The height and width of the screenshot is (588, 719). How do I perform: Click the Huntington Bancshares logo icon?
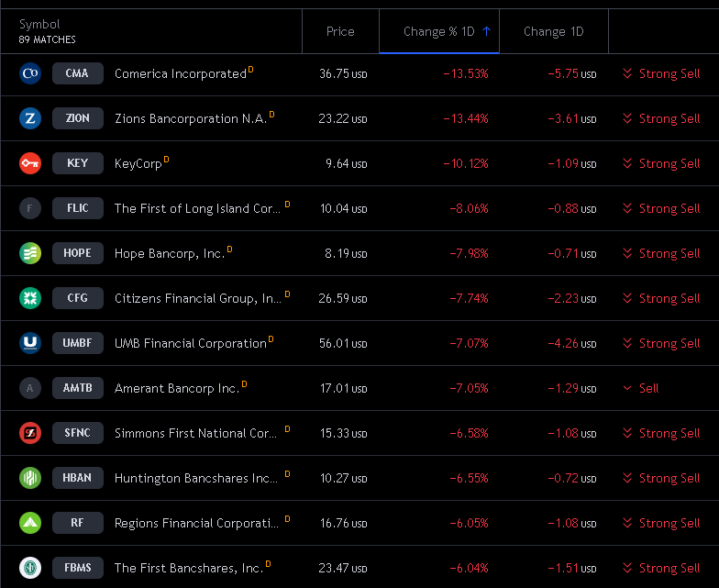pyautogui.click(x=30, y=478)
